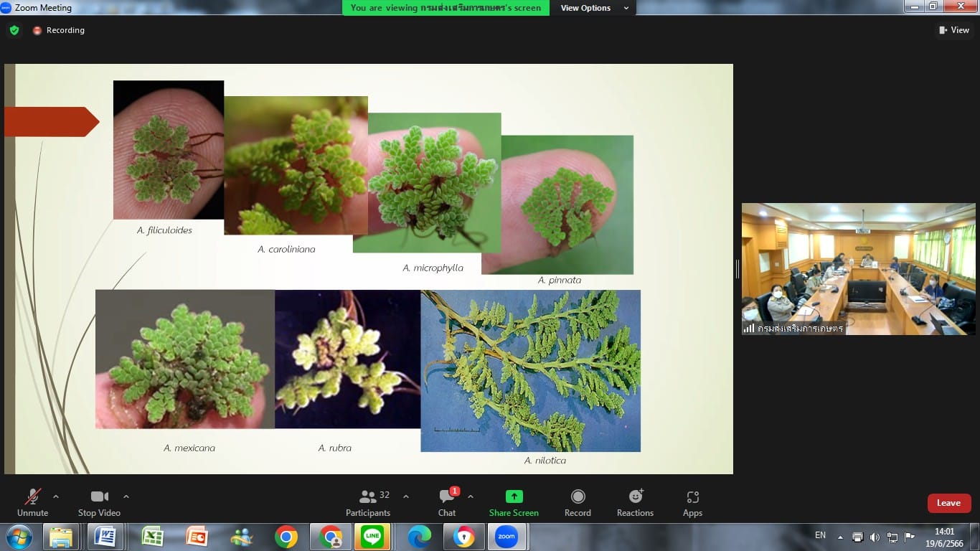Start recording with Record button
The width and height of the screenshot is (980, 551).
click(x=578, y=502)
